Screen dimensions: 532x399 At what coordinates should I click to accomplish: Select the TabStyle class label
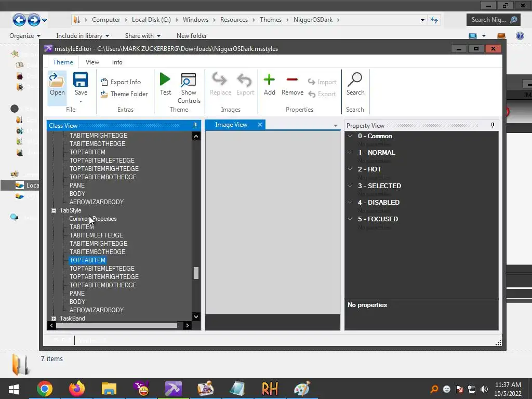point(71,210)
